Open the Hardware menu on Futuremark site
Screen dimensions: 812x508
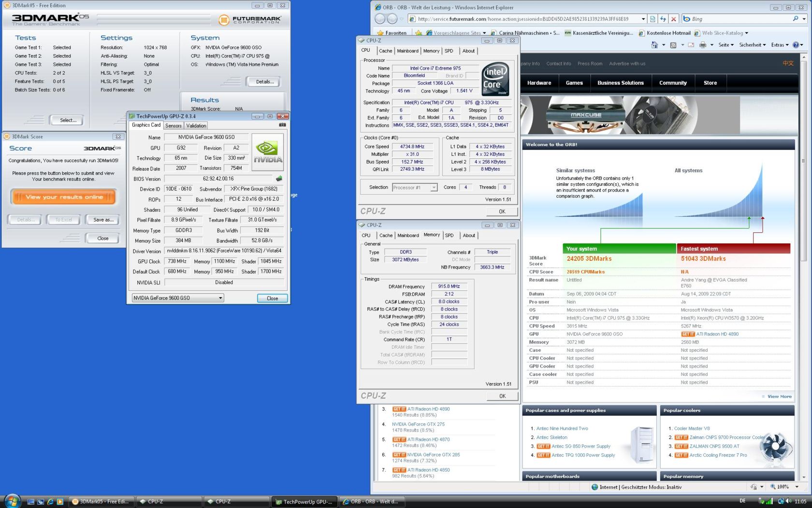coord(539,83)
